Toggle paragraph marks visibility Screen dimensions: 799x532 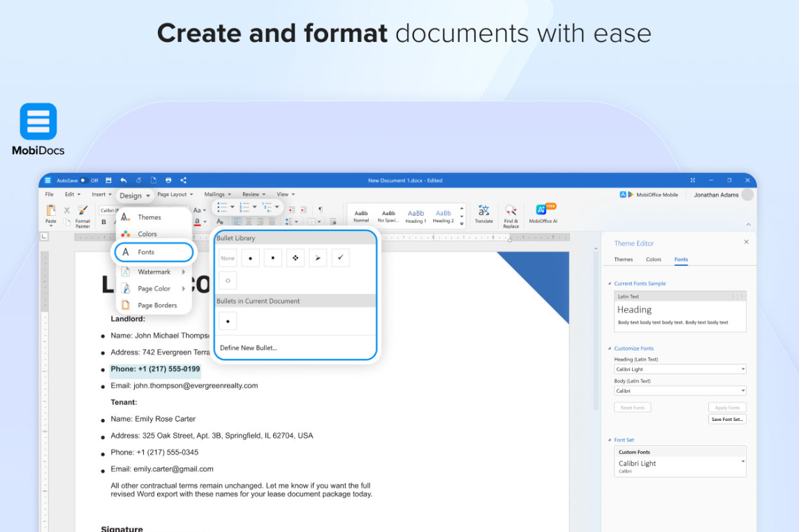(321, 209)
